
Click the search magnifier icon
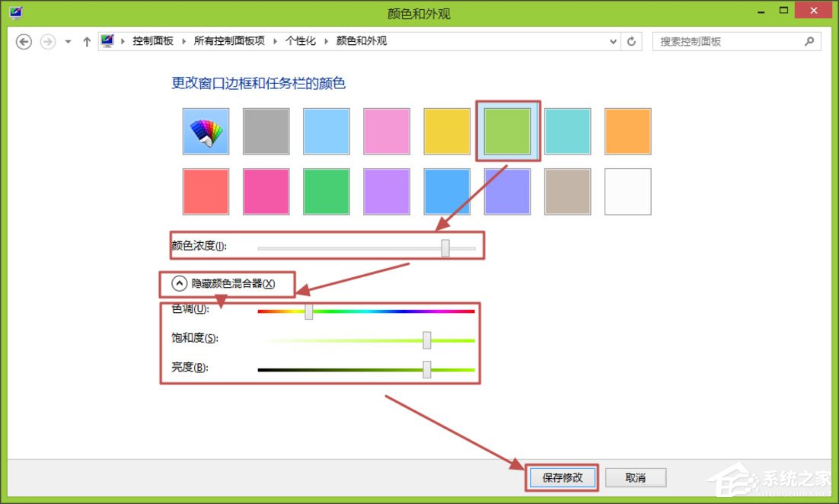(x=810, y=40)
